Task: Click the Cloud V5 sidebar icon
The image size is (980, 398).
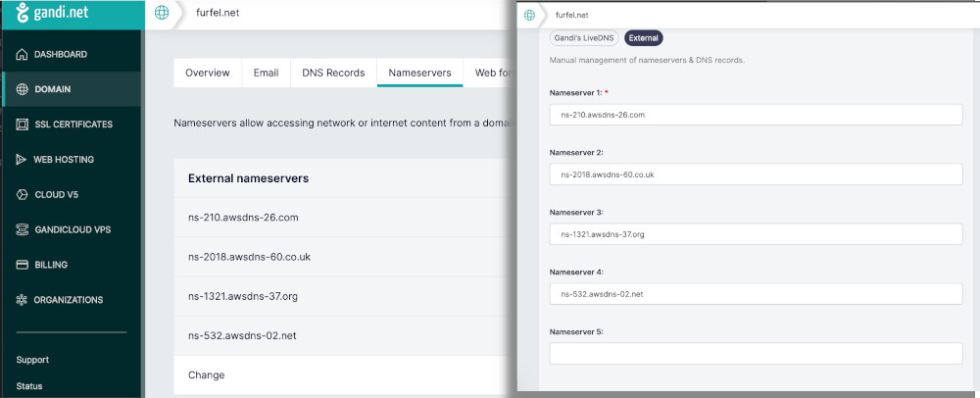Action: click(x=23, y=194)
